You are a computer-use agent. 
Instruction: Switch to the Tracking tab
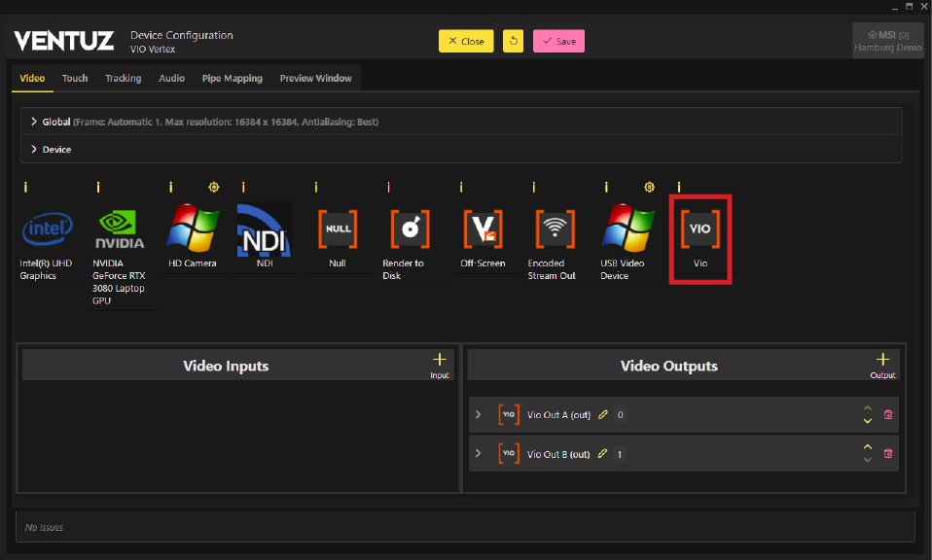point(123,78)
